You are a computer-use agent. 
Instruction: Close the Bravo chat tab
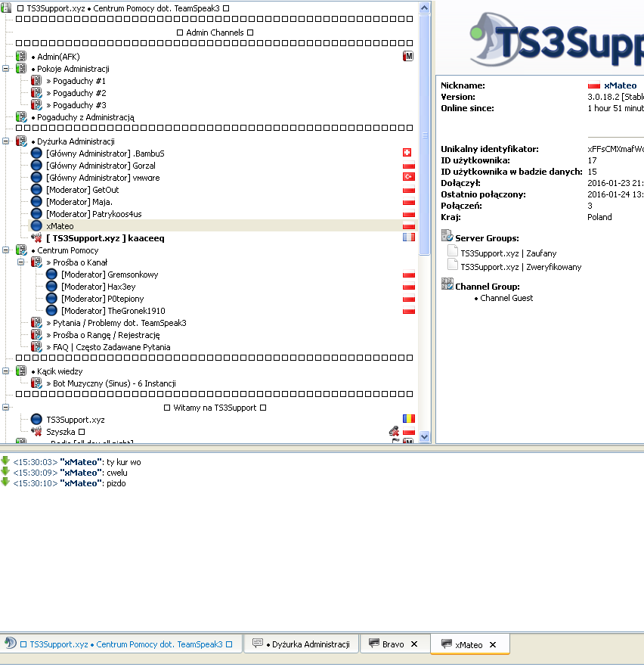point(414,644)
